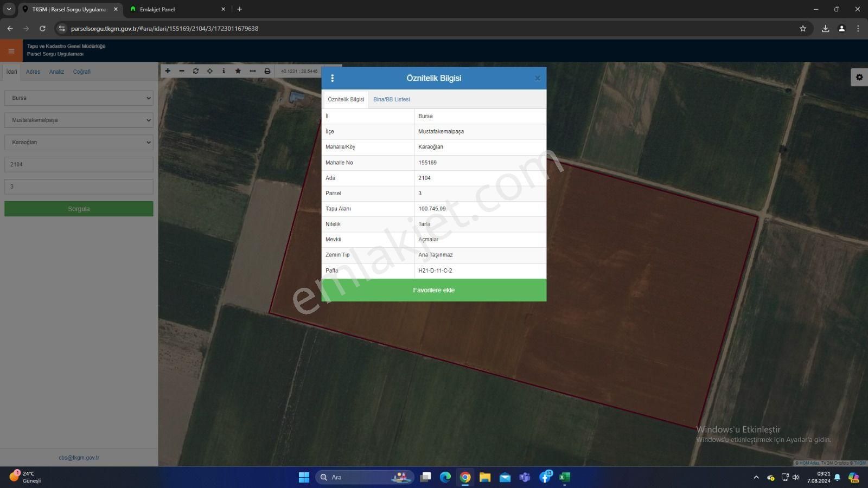
Task: Zoom in with the map plus tool
Action: tap(168, 71)
